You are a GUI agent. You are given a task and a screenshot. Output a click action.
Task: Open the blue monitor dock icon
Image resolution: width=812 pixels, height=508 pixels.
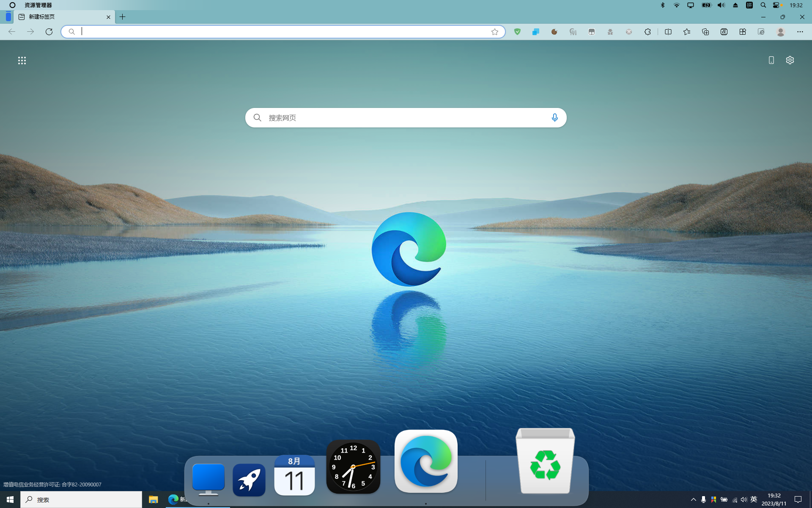point(208,479)
